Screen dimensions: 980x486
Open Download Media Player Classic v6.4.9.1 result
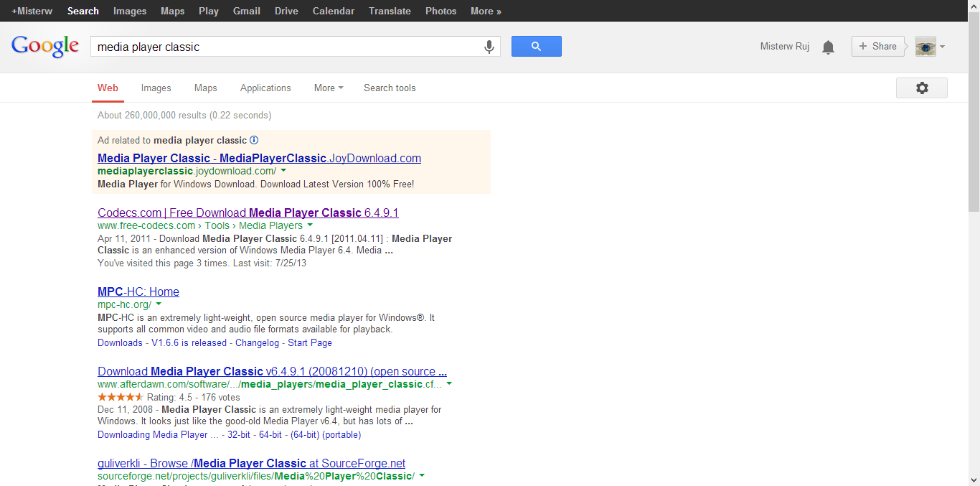pyautogui.click(x=272, y=371)
